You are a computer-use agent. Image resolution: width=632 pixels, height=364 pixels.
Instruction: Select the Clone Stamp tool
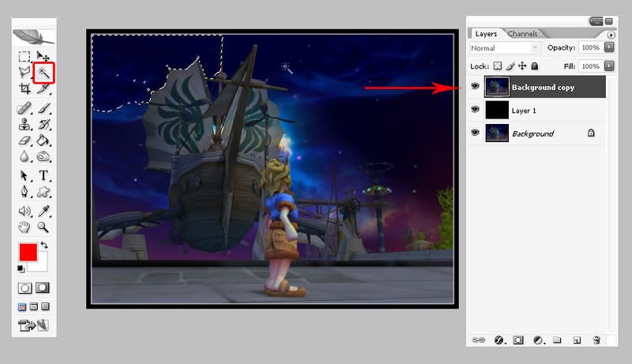pos(24,125)
